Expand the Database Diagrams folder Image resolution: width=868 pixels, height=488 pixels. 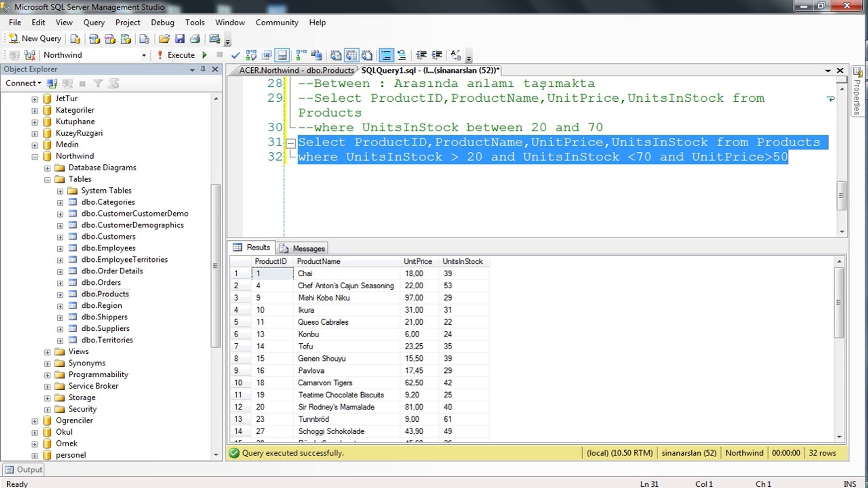pos(47,168)
